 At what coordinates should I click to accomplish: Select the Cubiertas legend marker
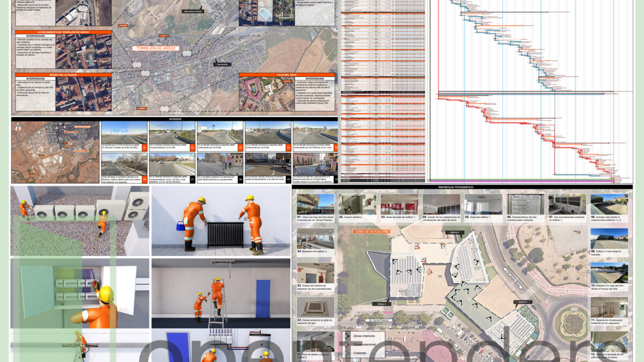[348, 353]
